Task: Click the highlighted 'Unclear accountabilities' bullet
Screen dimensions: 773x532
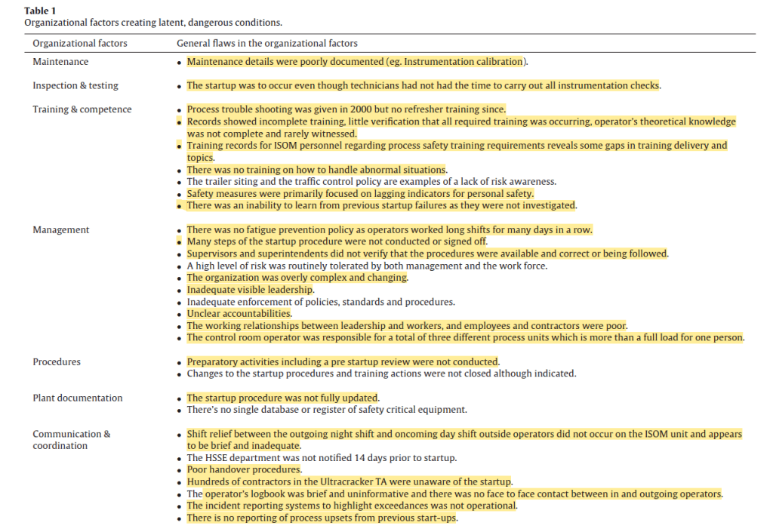Action: coord(239,314)
